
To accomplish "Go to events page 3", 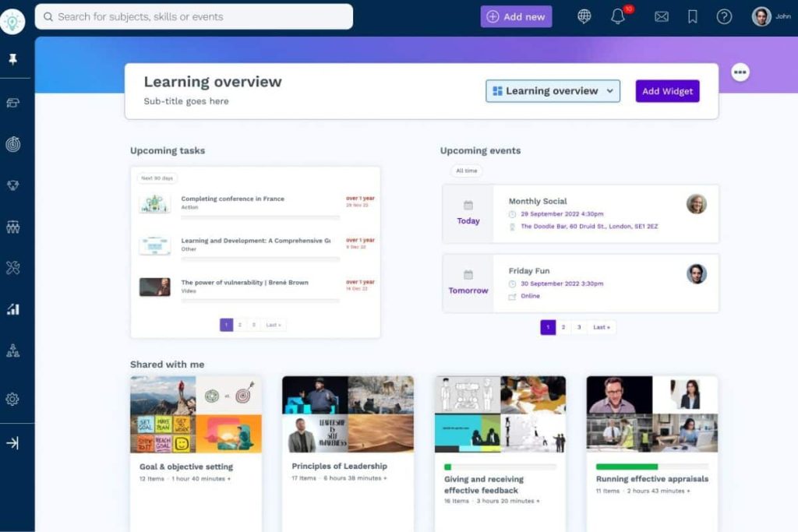I will click(x=579, y=327).
